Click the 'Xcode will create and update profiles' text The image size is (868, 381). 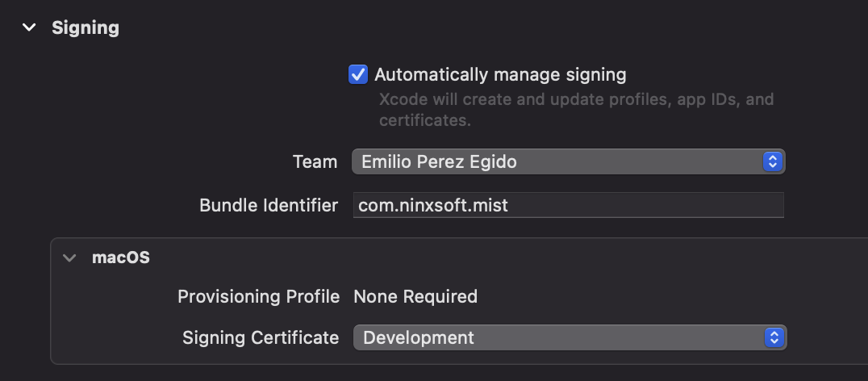576,99
